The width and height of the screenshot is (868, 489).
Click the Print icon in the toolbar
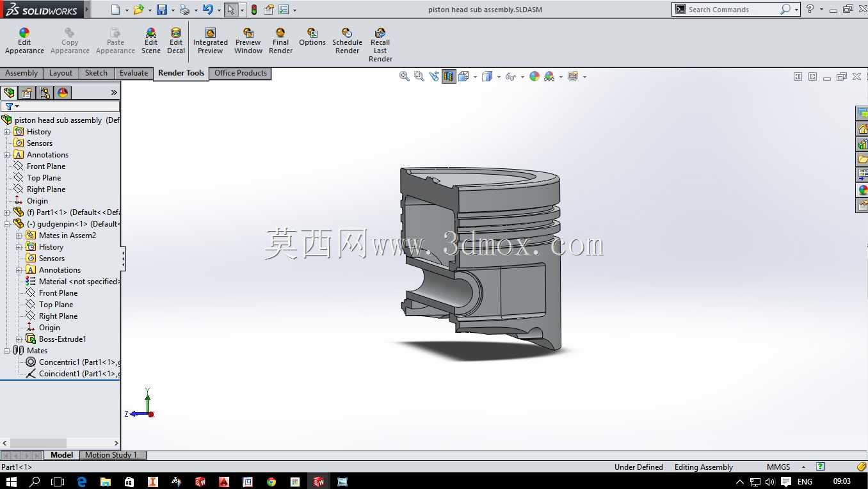pyautogui.click(x=184, y=10)
